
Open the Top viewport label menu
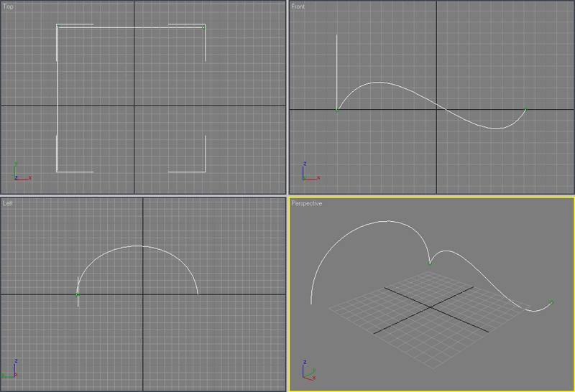tap(9, 6)
